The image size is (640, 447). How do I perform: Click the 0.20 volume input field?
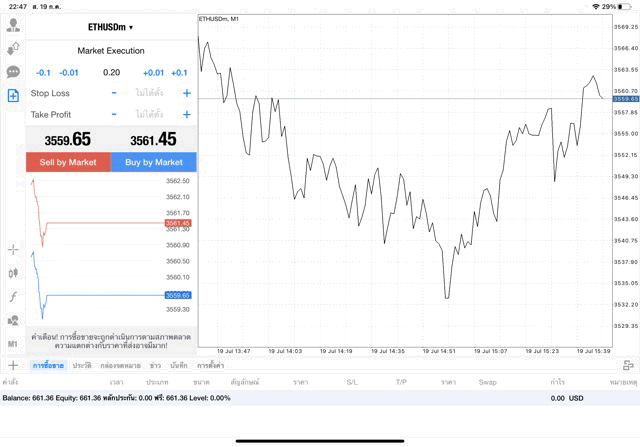point(111,72)
